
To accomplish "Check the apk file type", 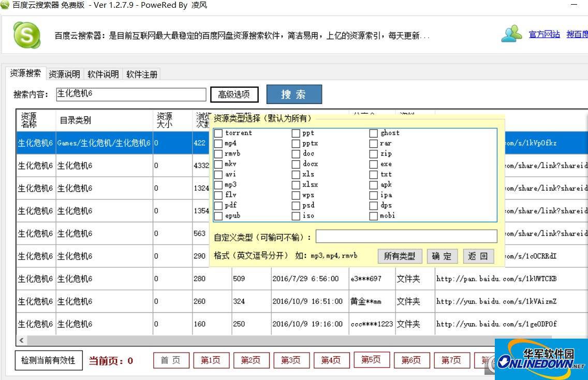I will (x=373, y=185).
